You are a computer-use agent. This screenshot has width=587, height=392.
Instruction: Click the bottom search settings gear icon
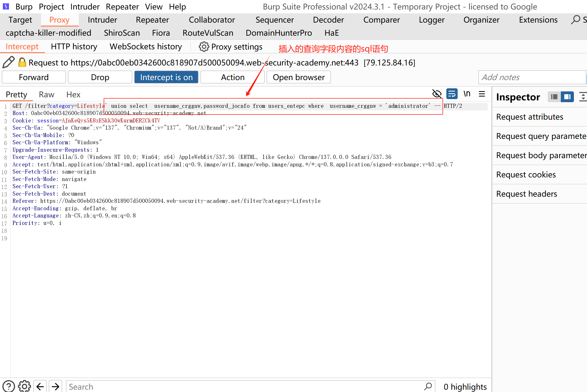[x=24, y=386]
